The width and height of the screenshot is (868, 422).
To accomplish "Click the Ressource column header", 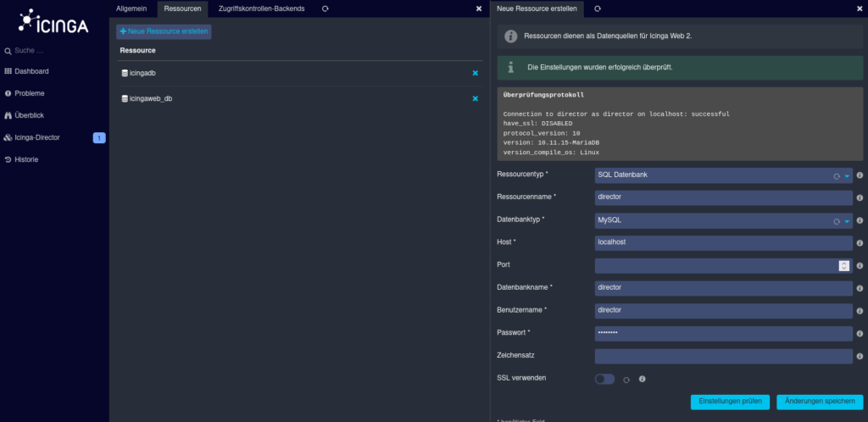I will (x=138, y=50).
